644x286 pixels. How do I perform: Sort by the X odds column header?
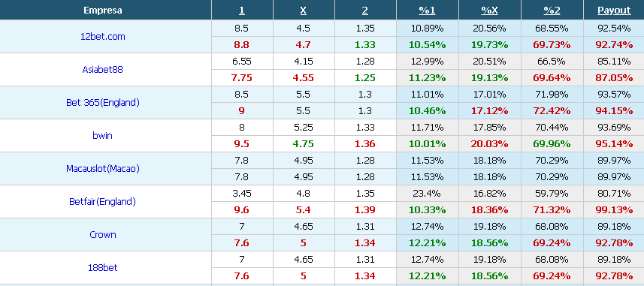tap(303, 11)
